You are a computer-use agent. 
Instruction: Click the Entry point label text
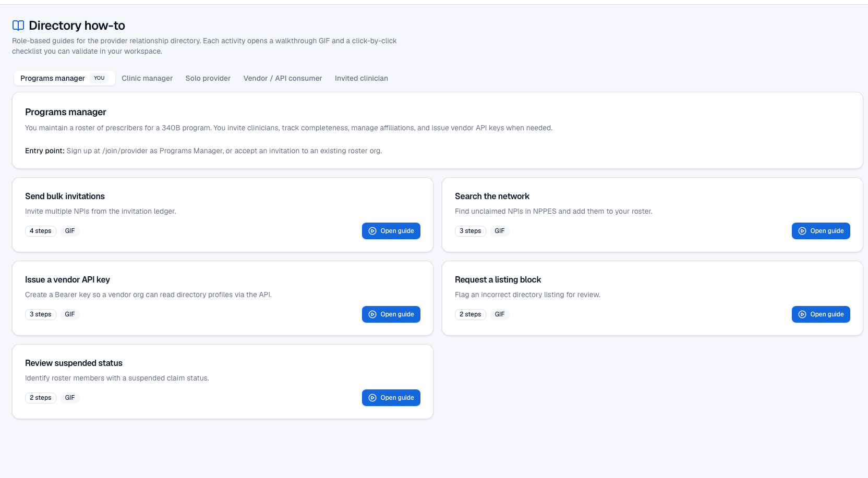click(x=45, y=151)
